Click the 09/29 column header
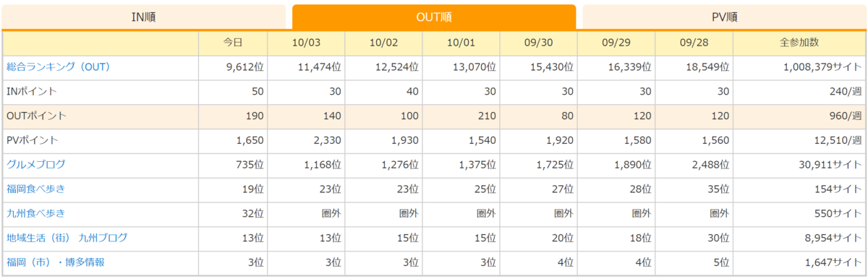The height and width of the screenshot is (279, 868). pyautogui.click(x=616, y=43)
